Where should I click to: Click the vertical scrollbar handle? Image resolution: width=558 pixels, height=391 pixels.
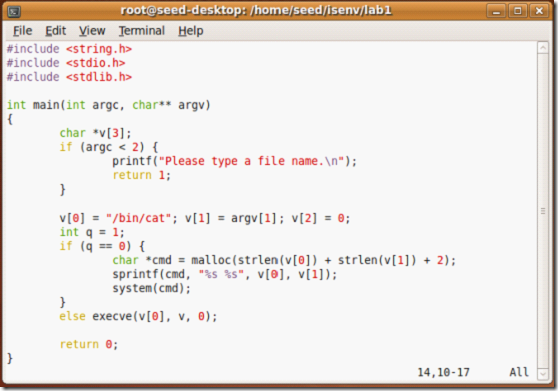tap(543, 211)
